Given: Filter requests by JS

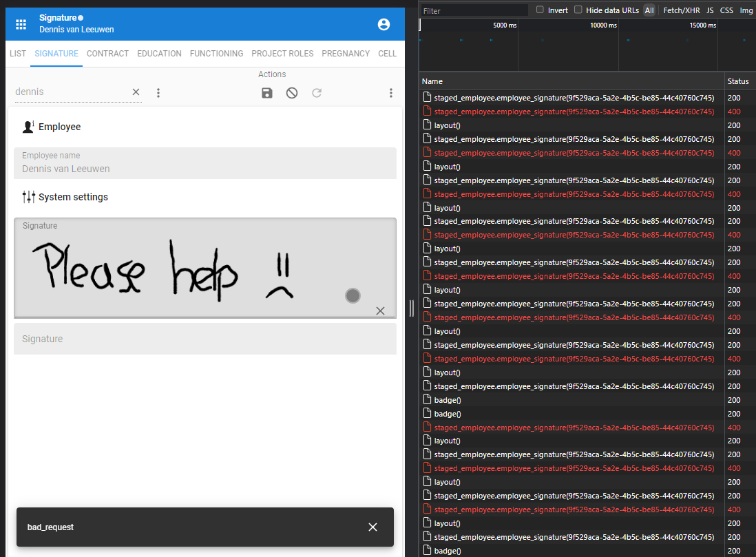Looking at the screenshot, I should tap(710, 10).
